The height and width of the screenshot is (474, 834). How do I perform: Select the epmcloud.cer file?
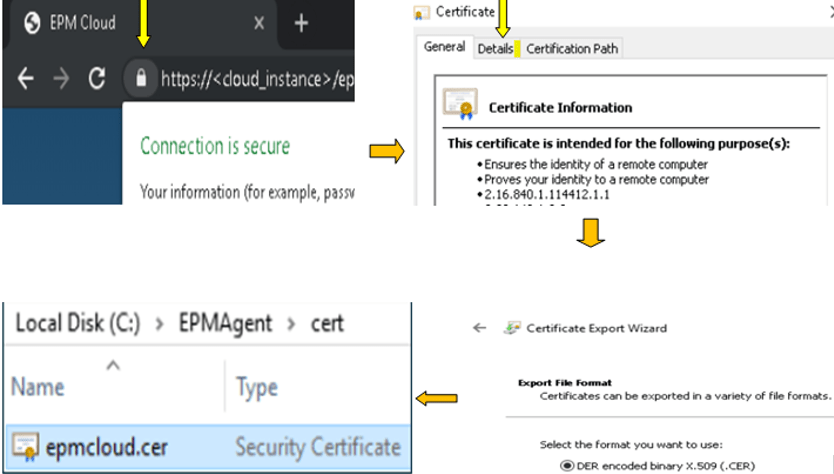tap(208, 447)
